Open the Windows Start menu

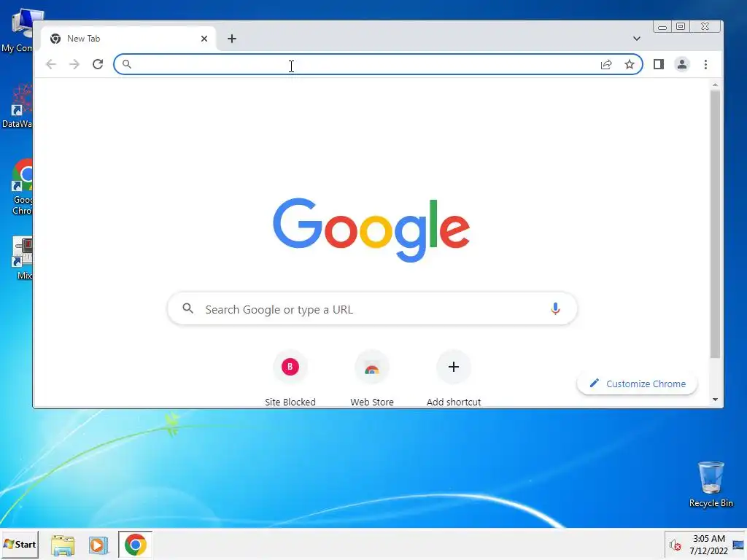(20, 544)
